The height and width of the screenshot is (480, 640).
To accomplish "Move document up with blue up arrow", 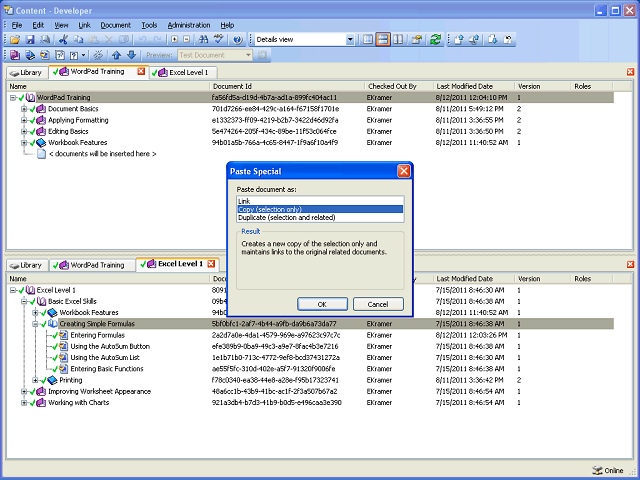I will point(117,55).
